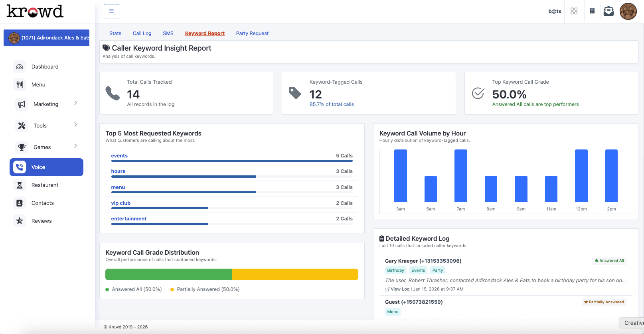Open the user profile avatar
The image size is (644, 334).
tap(628, 11)
